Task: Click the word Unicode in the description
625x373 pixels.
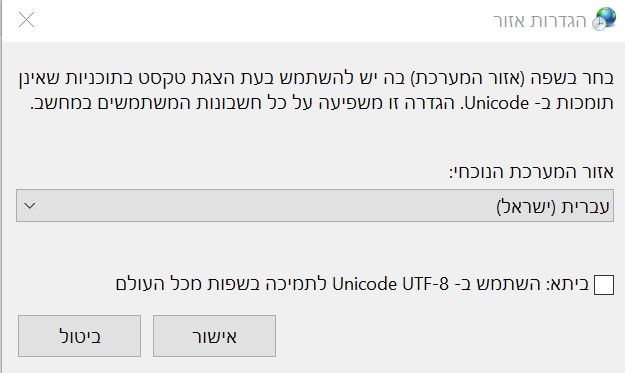Action: [497, 104]
